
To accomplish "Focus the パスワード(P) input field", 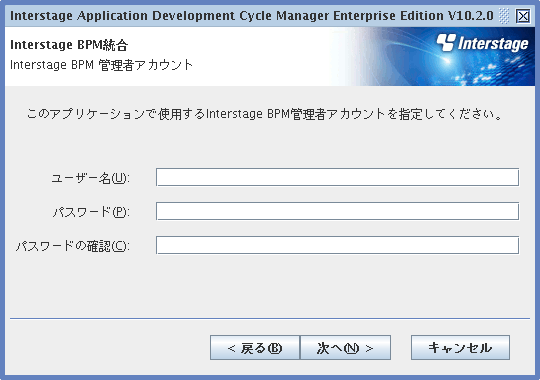I will 337,211.
